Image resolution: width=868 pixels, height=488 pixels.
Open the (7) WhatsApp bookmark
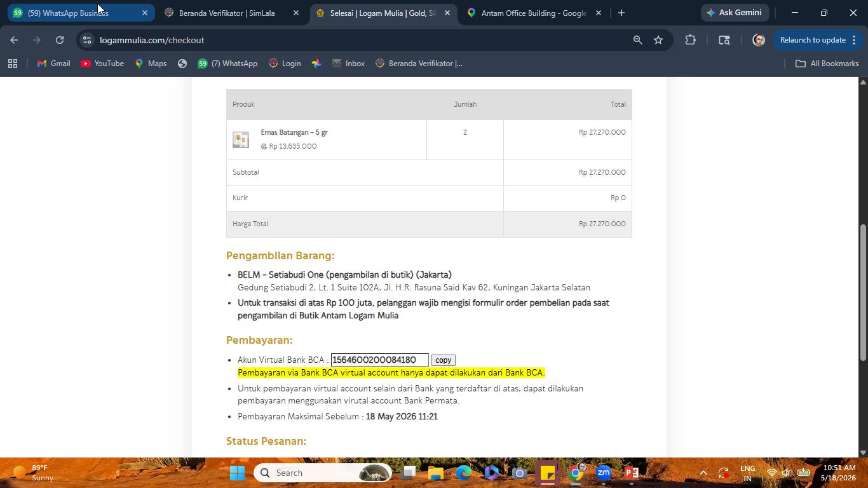tap(227, 64)
